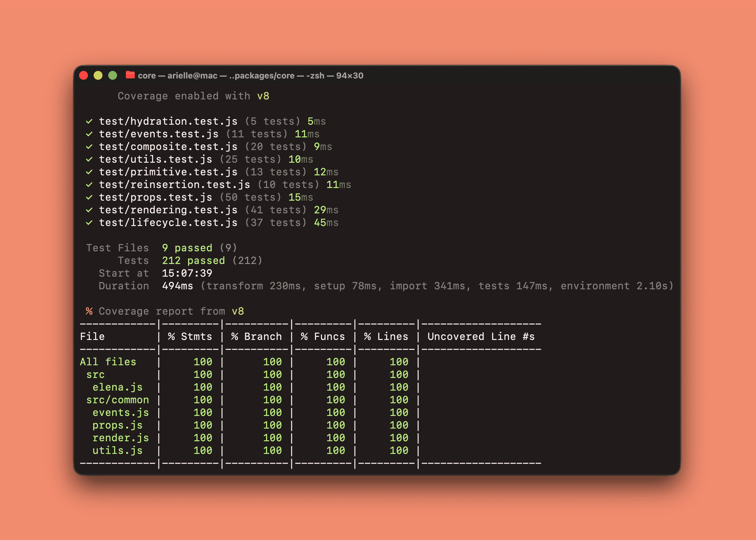Screen dimensions: 756x540
Task: Click the red percent symbol before Coverage report
Action: (x=89, y=311)
